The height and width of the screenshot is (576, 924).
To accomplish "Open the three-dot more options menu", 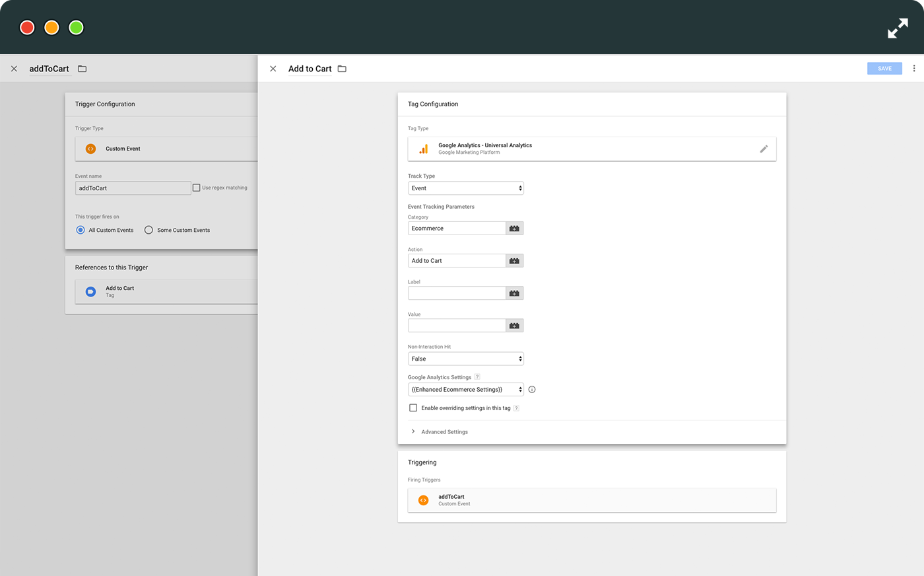I will point(913,69).
